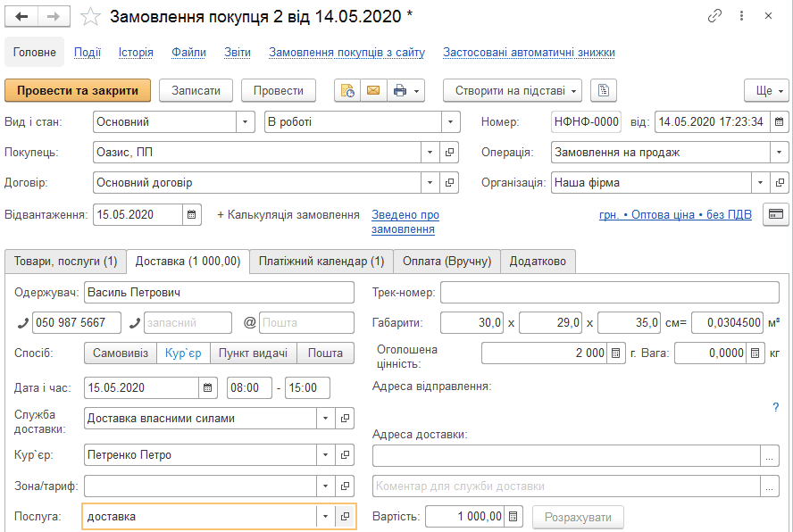Click the Провести button
The width and height of the screenshot is (793, 532).
click(278, 91)
